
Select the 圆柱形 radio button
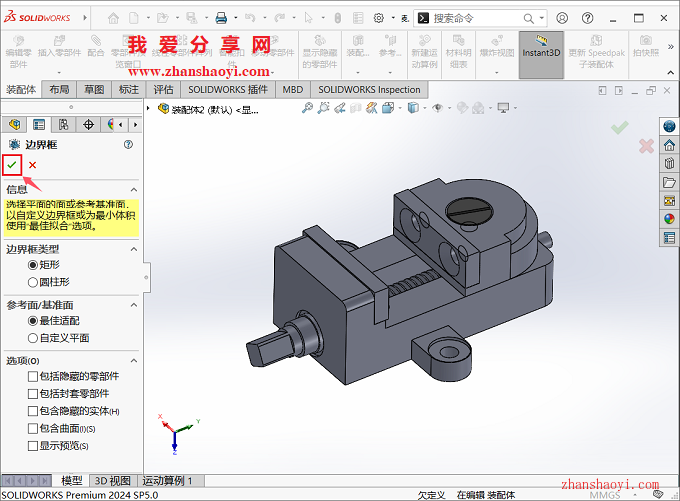point(33,282)
